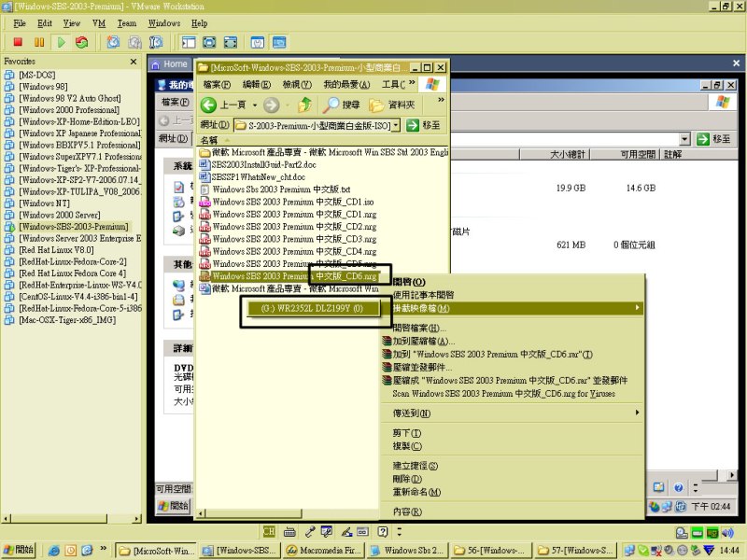Open the Back button history dropdown arrow

255,105
